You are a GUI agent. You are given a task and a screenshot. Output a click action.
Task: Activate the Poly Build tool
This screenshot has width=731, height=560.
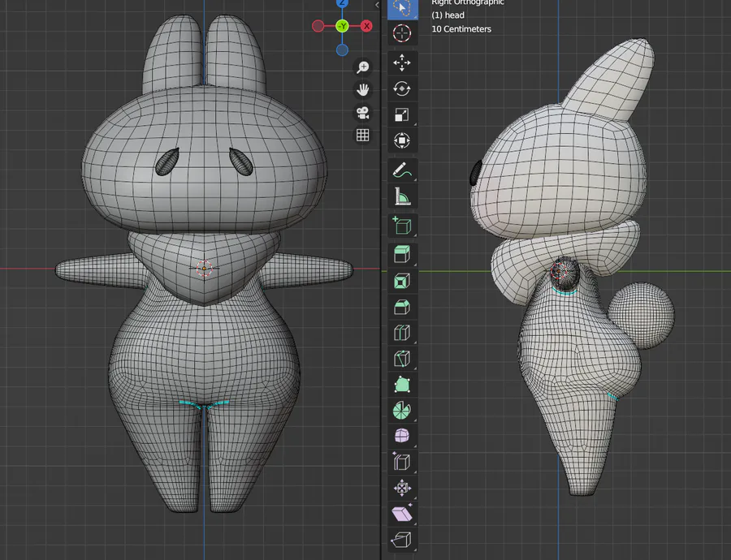click(x=402, y=385)
